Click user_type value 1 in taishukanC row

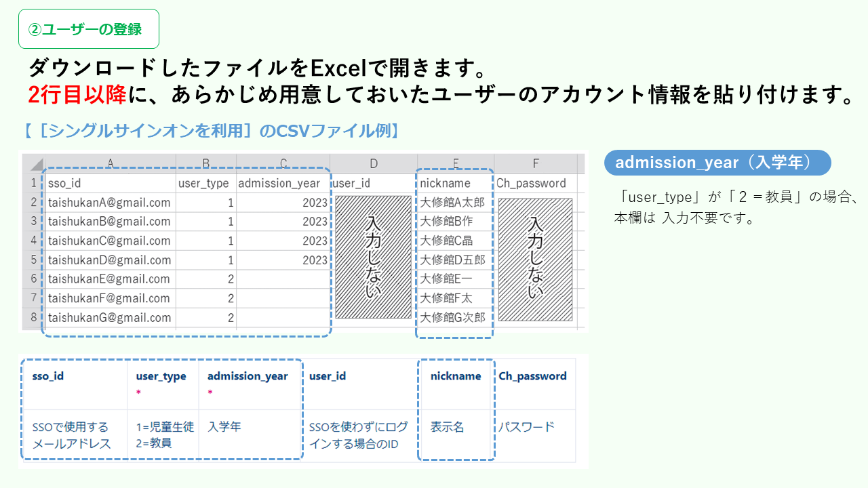click(206, 241)
